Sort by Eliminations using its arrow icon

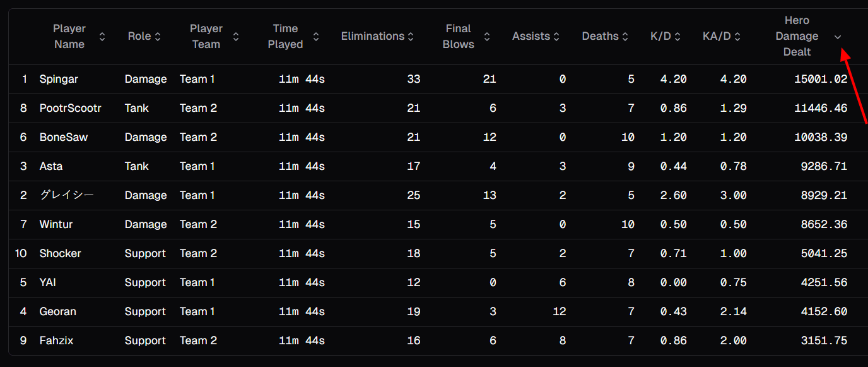pyautogui.click(x=411, y=37)
